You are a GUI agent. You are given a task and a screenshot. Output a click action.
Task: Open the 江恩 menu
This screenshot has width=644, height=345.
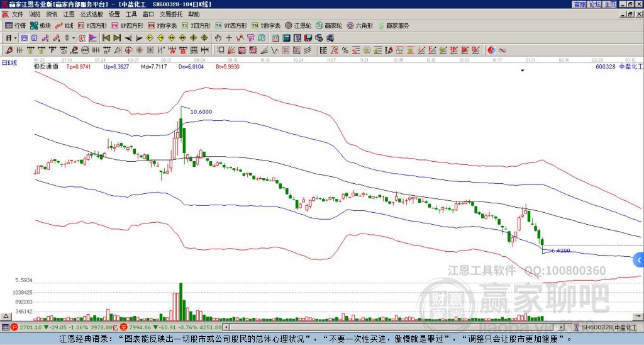(x=69, y=14)
